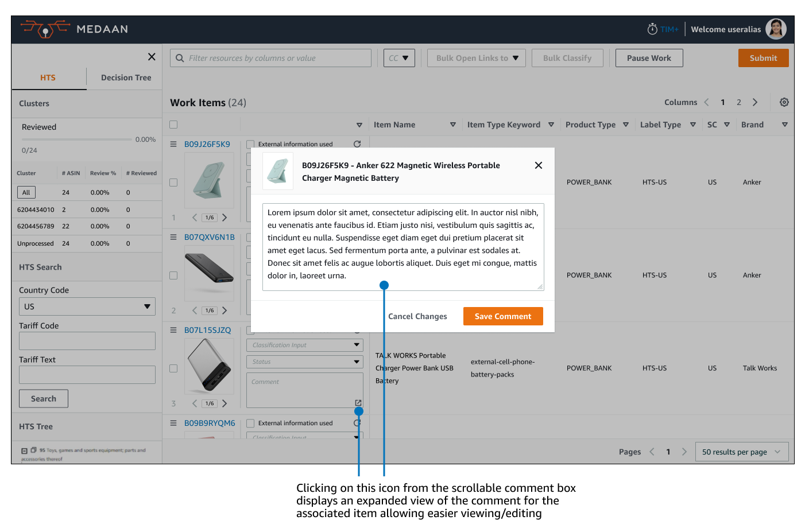
Task: Click refresh icon in B09J26F5K9 row
Action: pyautogui.click(x=357, y=144)
